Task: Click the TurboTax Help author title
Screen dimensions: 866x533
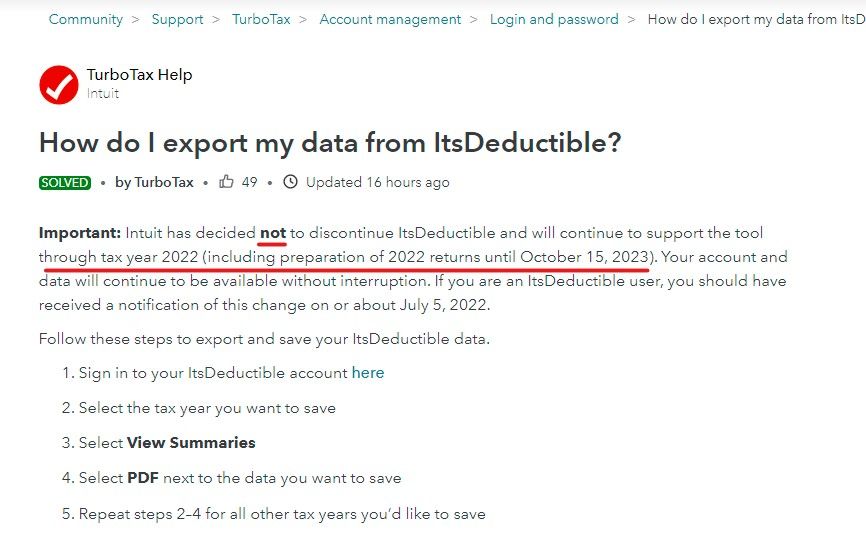Action: click(x=139, y=75)
